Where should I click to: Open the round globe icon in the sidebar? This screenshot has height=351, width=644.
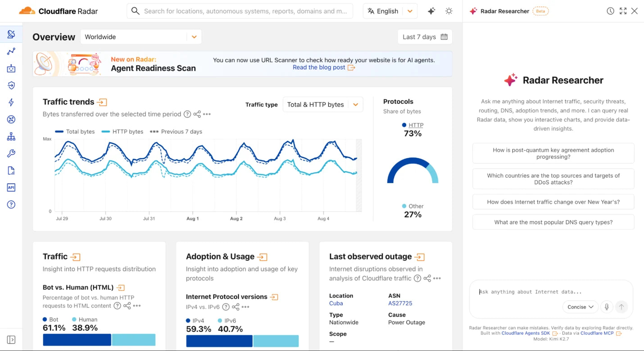tap(11, 119)
